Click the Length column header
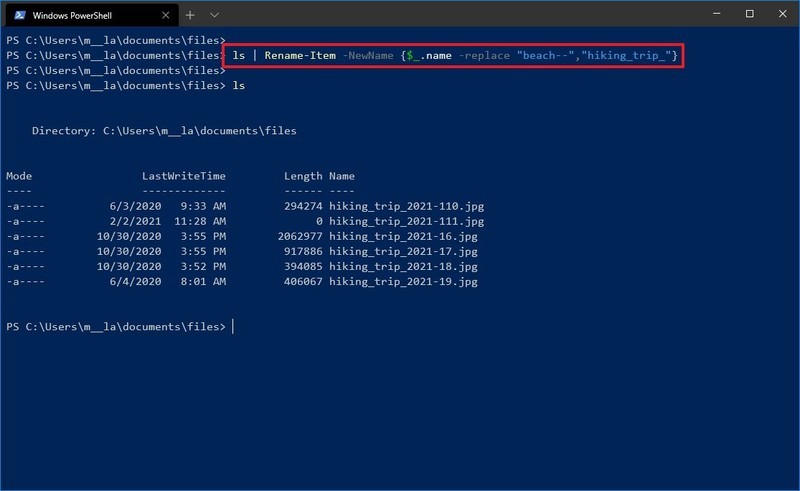The width and height of the screenshot is (800, 491). tap(303, 176)
